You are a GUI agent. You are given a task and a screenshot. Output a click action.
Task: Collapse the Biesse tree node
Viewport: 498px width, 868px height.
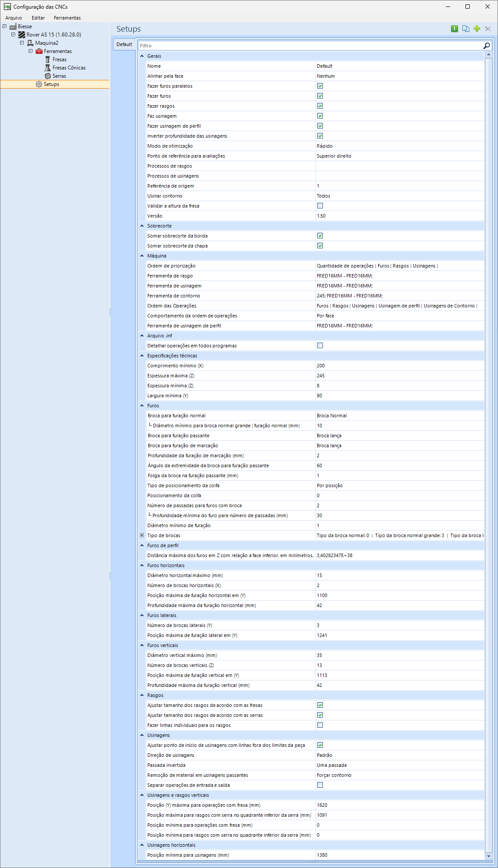[x=4, y=26]
